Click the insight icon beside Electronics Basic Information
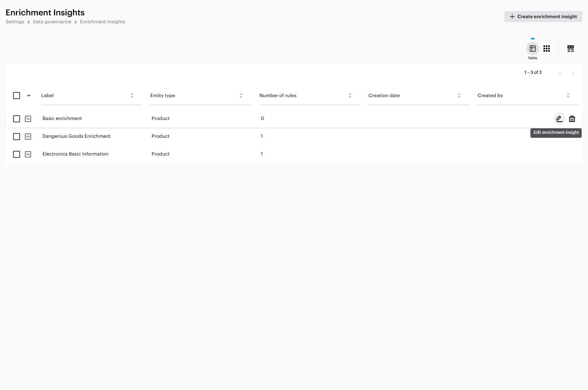588x390 pixels. coord(28,154)
